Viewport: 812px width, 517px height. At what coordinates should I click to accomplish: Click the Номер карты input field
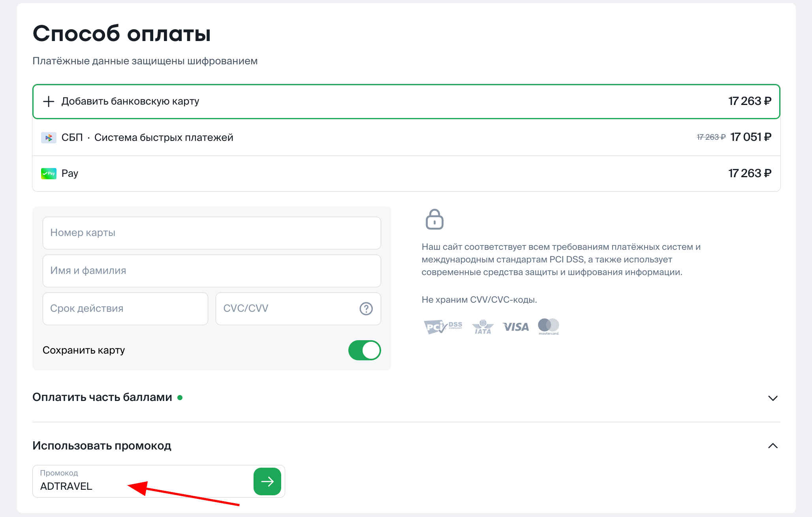[212, 233]
